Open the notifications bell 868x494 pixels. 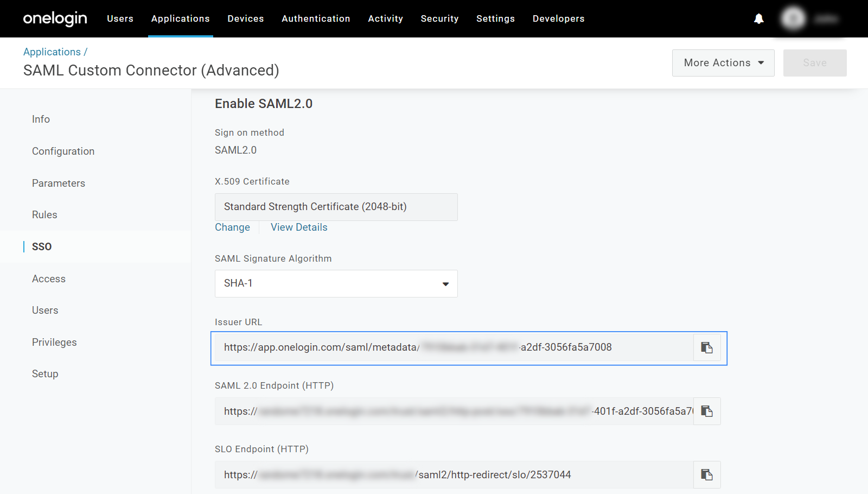click(x=758, y=19)
